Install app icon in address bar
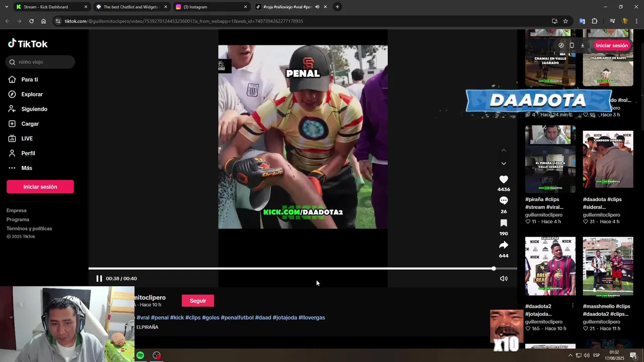Viewport: 644px width, 362px height. (554, 21)
